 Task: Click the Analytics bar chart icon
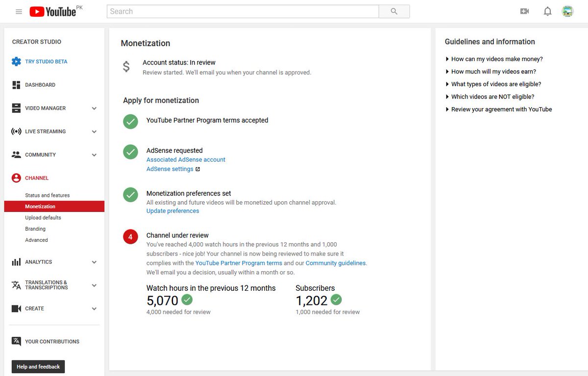[16, 262]
